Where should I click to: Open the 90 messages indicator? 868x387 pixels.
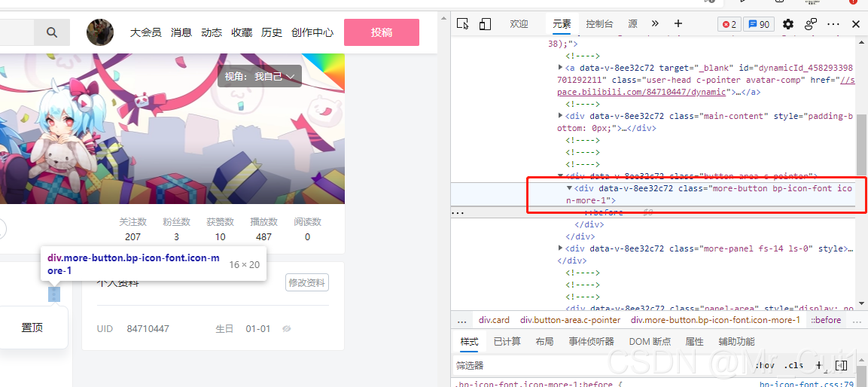(759, 24)
